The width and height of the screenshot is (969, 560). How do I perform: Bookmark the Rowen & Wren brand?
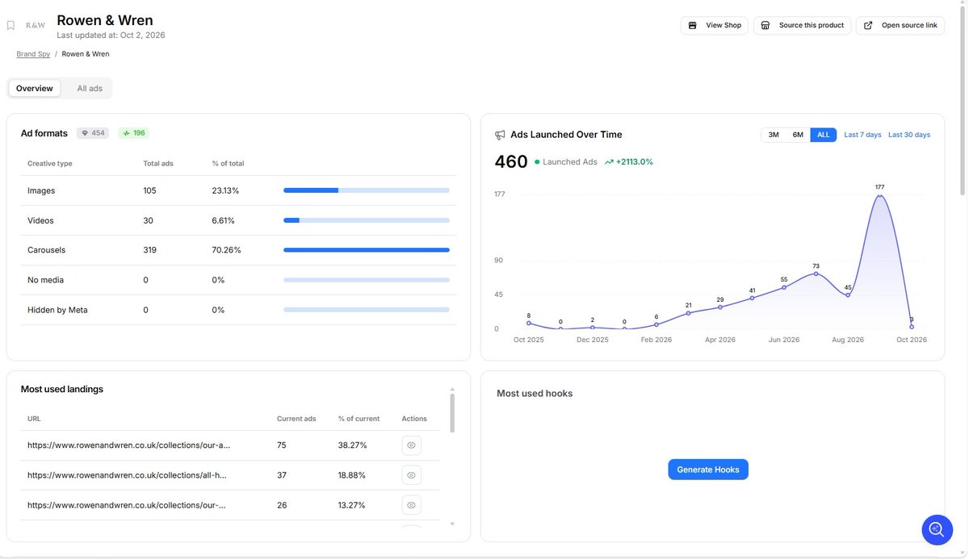click(10, 25)
